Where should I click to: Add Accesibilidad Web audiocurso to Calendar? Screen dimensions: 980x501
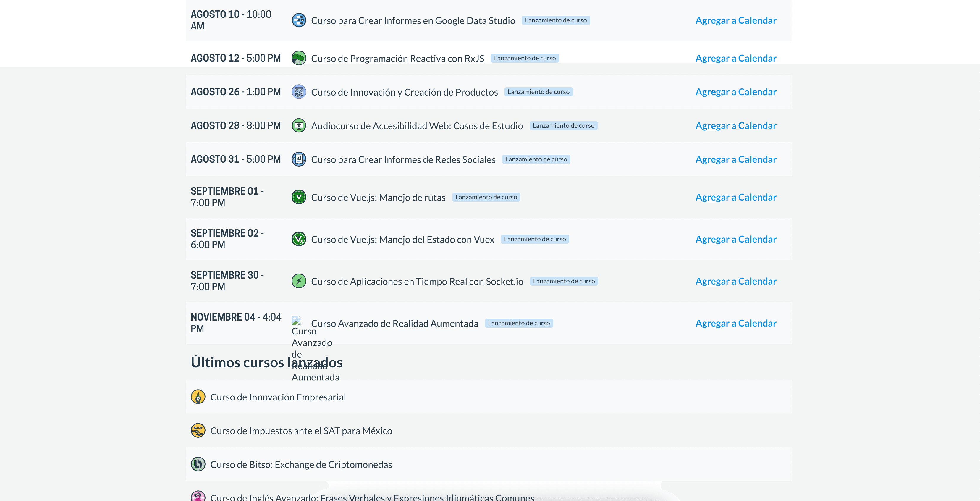tap(736, 125)
